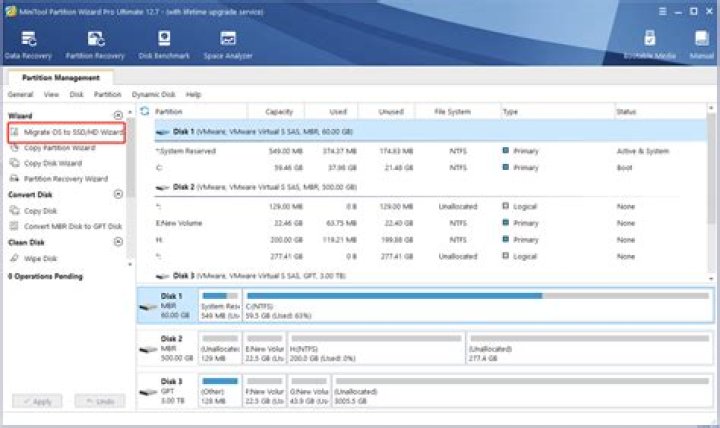Click the Apply button

pyautogui.click(x=37, y=401)
